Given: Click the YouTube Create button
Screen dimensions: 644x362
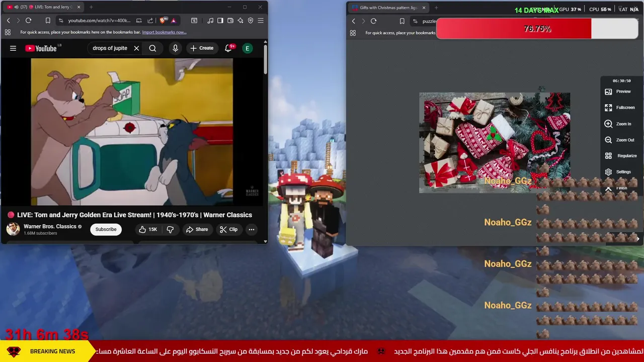Looking at the screenshot, I should point(202,48).
